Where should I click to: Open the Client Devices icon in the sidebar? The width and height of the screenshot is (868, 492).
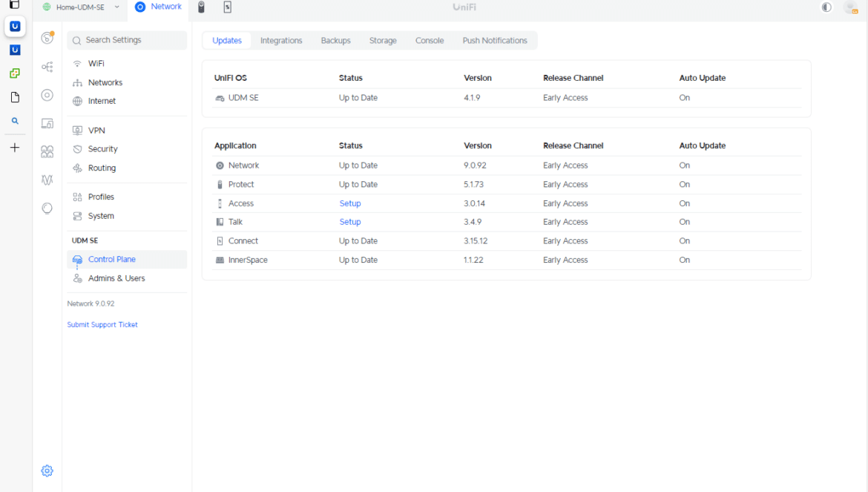pyautogui.click(x=47, y=123)
